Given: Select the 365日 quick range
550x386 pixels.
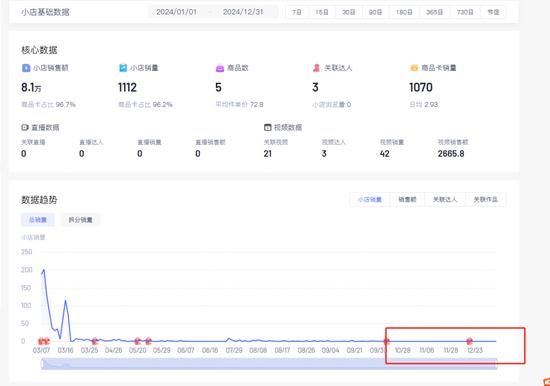Looking at the screenshot, I should click(x=434, y=12).
